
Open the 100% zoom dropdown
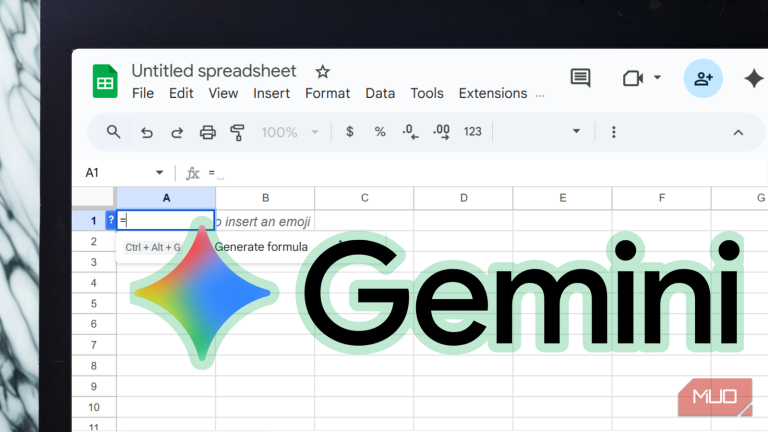point(290,132)
